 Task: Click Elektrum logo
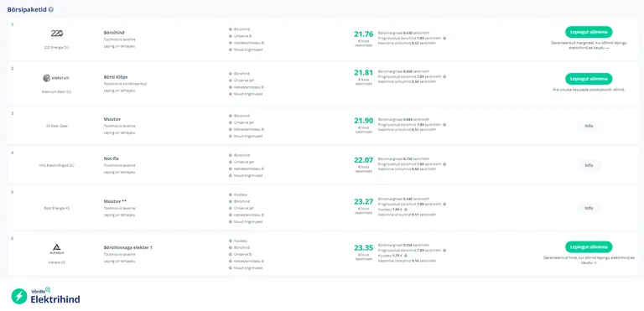point(56,78)
